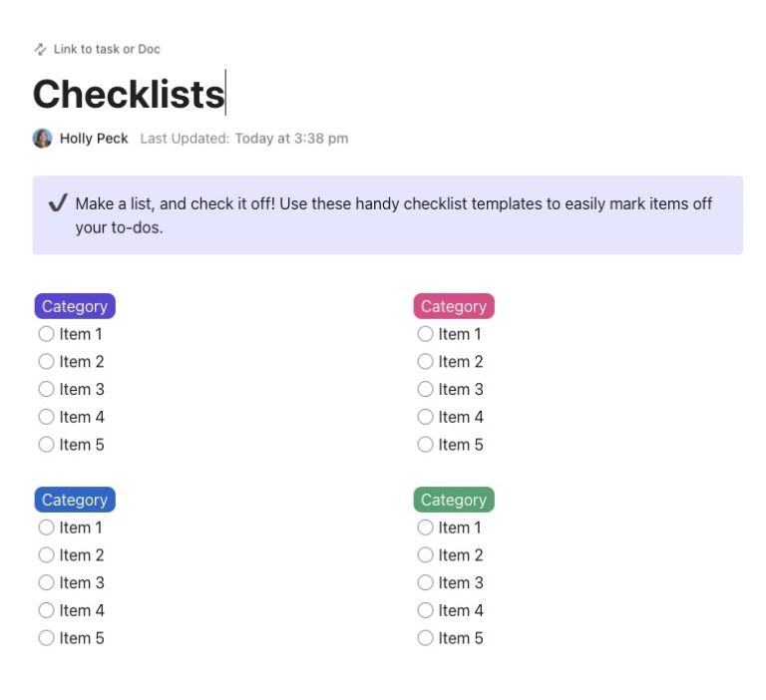Screen dimensions: 766x700
Task: Check Item 3 under purple Category
Action: point(46,389)
